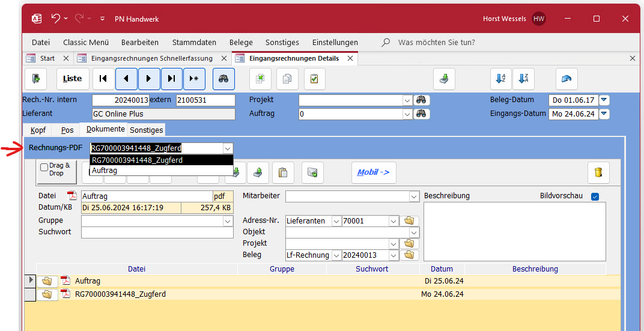The width and height of the screenshot is (644, 331).
Task: Open the Datei menu
Action: pos(41,42)
